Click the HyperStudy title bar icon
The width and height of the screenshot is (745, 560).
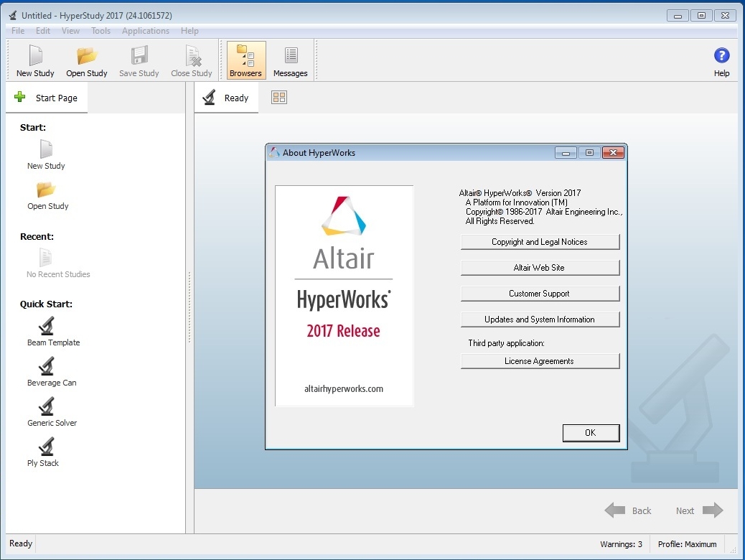13,15
